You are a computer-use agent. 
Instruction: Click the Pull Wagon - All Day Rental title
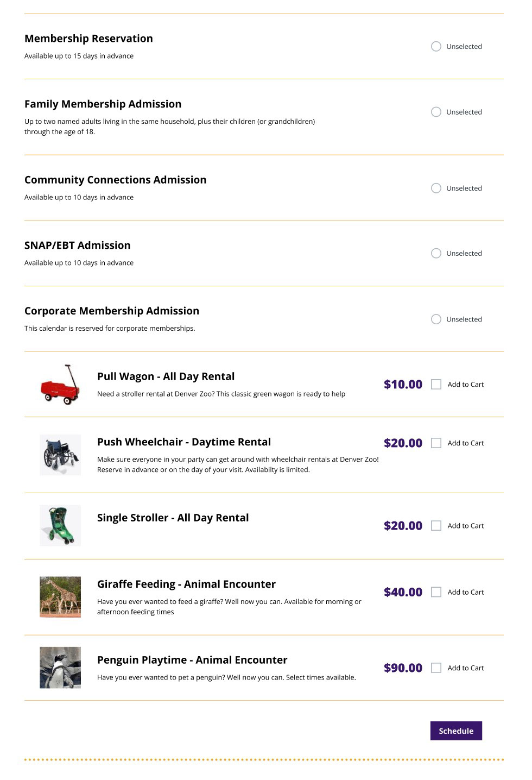point(166,376)
